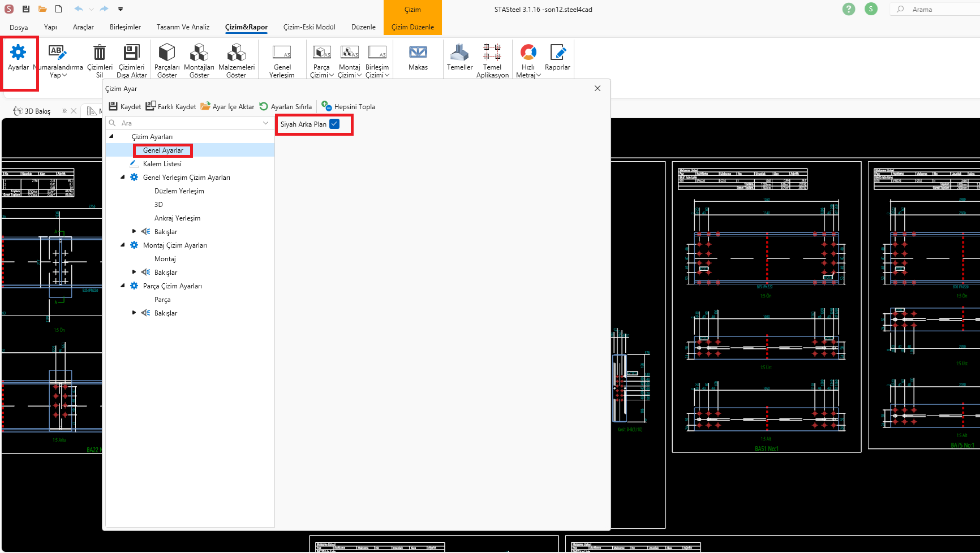Expand Bakışlar under Montaj Çizim Ayarları
The height and width of the screenshot is (553, 980).
[x=134, y=273]
